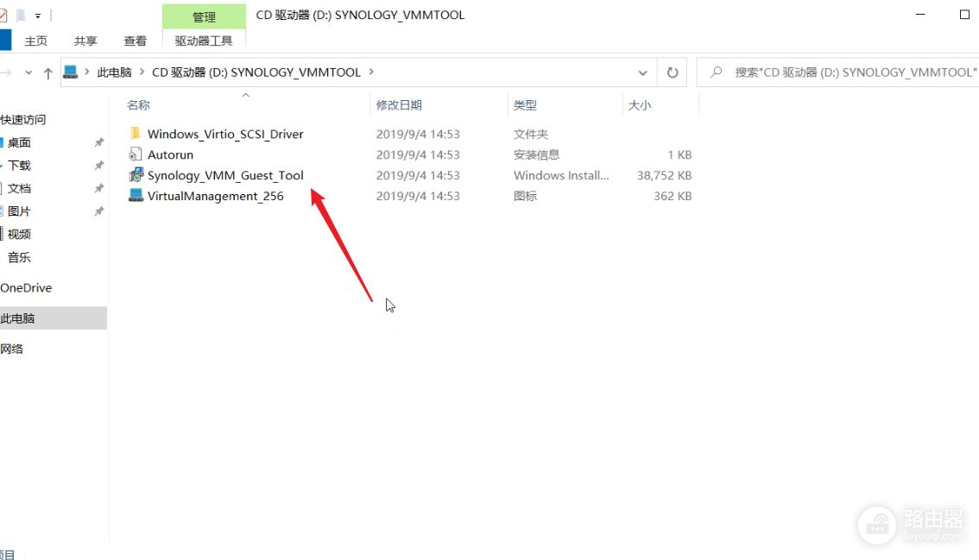This screenshot has width=979, height=560.
Task: Click 此电脑 in the breadcrumb path
Action: (x=114, y=72)
